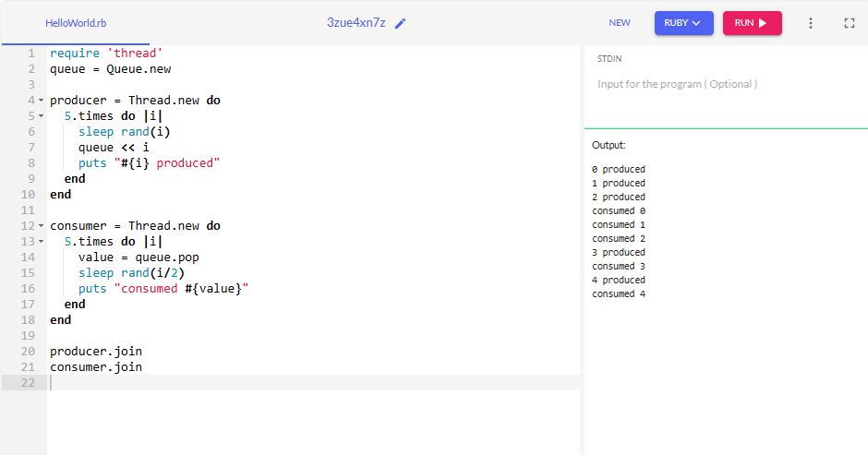Click the Output: label
This screenshot has width=868, height=455.
pos(609,145)
